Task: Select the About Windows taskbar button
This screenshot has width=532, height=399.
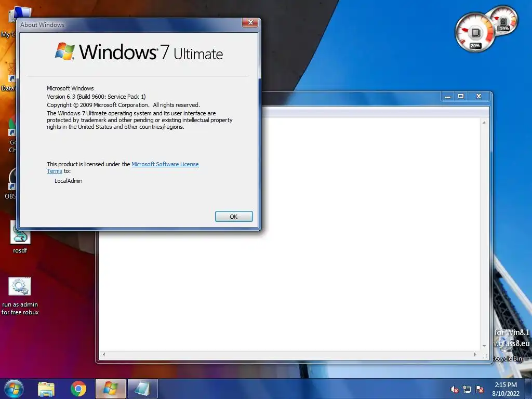Action: [111, 389]
